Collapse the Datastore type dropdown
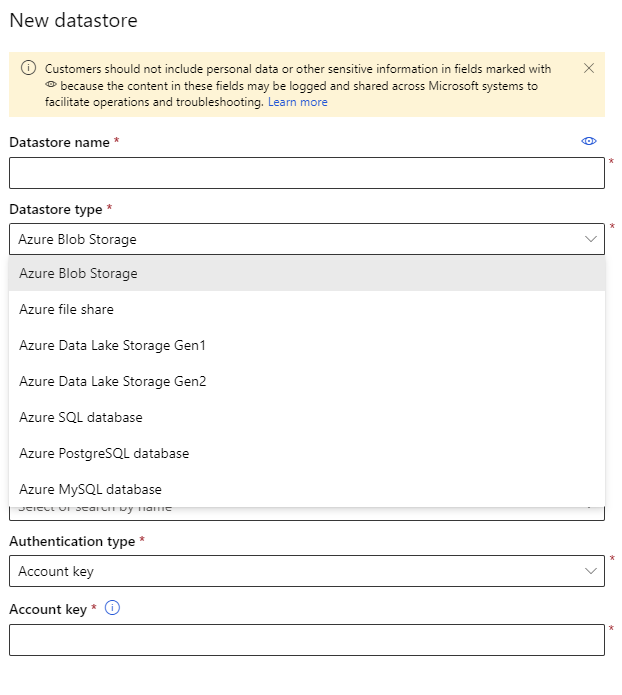The width and height of the screenshot is (622, 695). coord(307,239)
